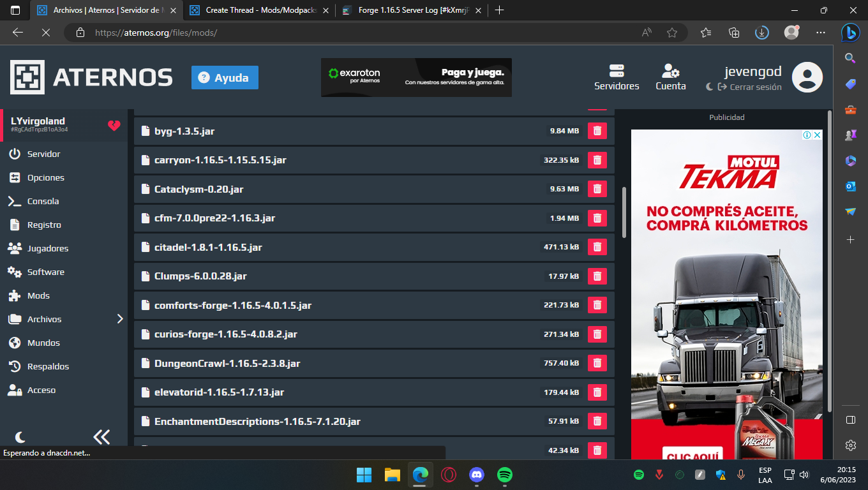Remove comforts-forge-1.16.5-4.0.1.5.jar via trash icon
Viewport: 868px width, 490px height.
tap(597, 305)
